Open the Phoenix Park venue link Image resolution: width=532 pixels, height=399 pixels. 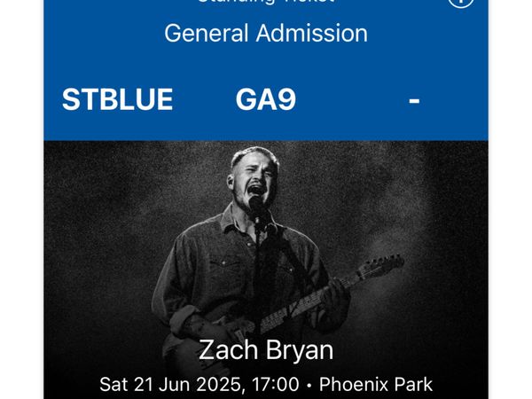376,385
